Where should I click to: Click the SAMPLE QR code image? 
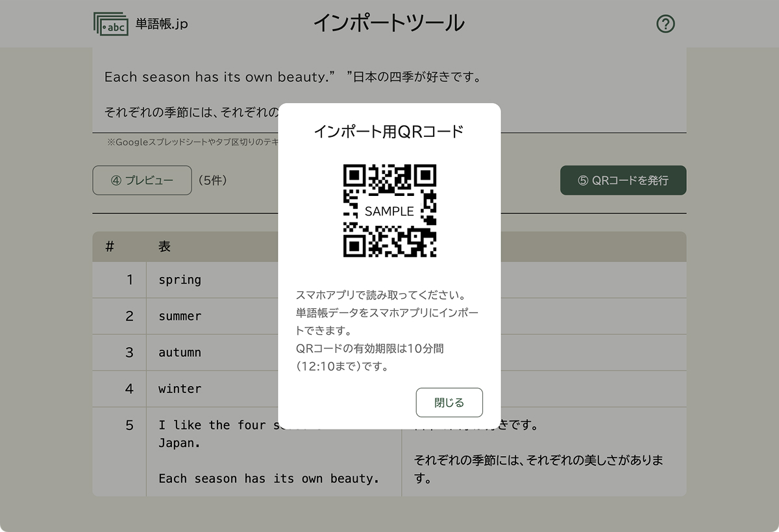click(x=389, y=210)
